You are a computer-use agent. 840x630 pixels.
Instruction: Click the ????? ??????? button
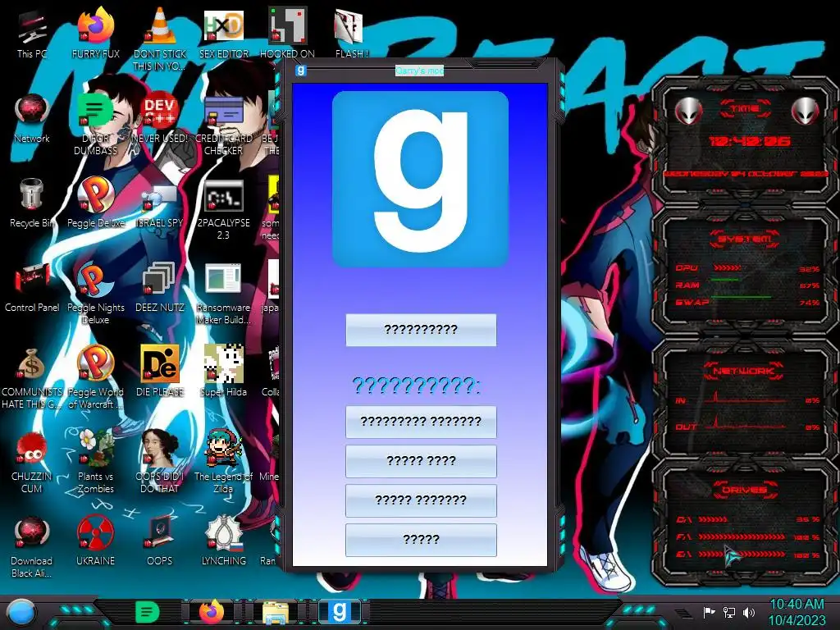421,500
